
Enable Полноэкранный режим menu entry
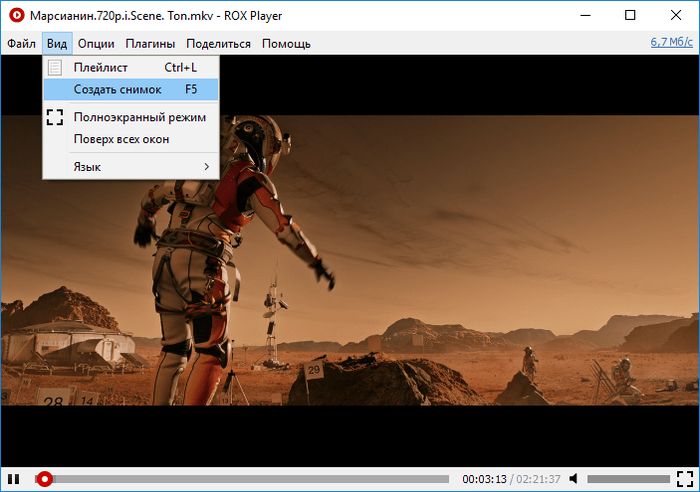pos(139,117)
